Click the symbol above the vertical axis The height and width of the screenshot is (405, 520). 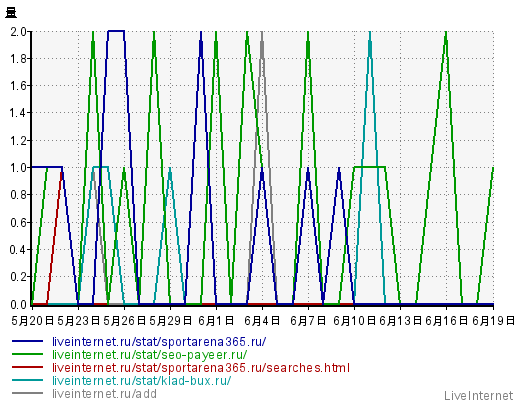click(11, 13)
